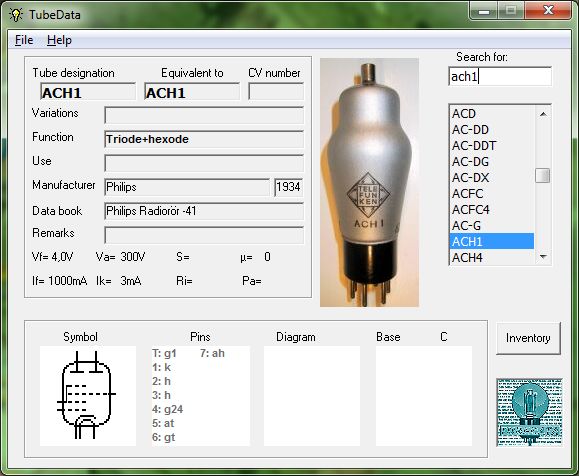Click the Va= 300V value
Viewport: 579px width, 476px height.
click(x=120, y=257)
